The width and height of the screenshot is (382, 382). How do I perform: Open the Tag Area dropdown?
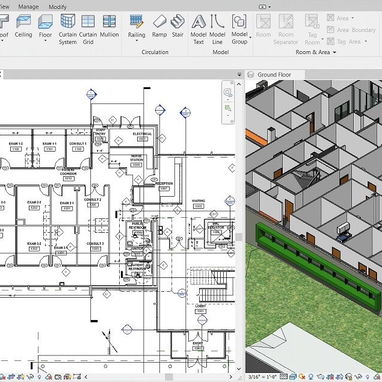366,42
